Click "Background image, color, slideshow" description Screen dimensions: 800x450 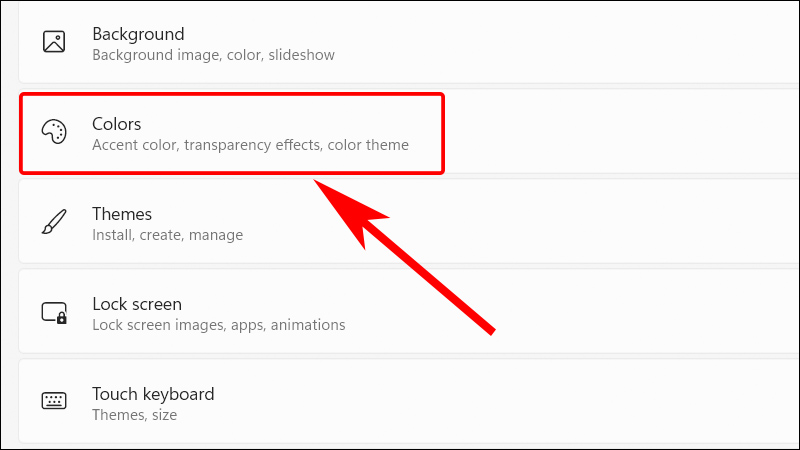tap(214, 55)
